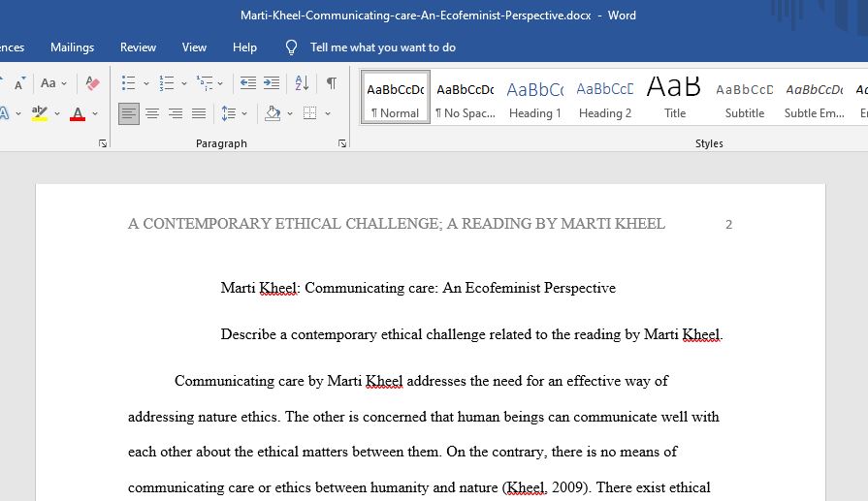Click the Sort A-Z icon
Image resolution: width=868 pixels, height=501 pixels.
click(x=302, y=83)
